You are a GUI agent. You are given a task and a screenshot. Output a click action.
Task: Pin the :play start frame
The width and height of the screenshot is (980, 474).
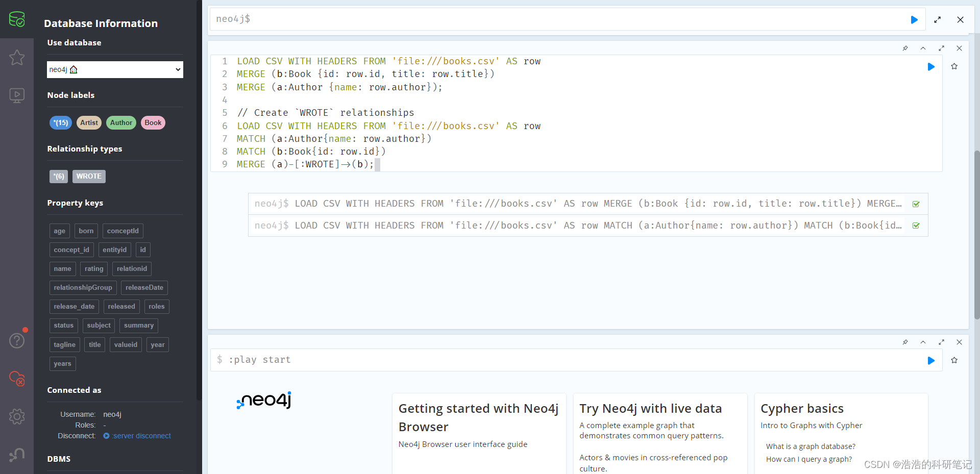click(x=905, y=342)
